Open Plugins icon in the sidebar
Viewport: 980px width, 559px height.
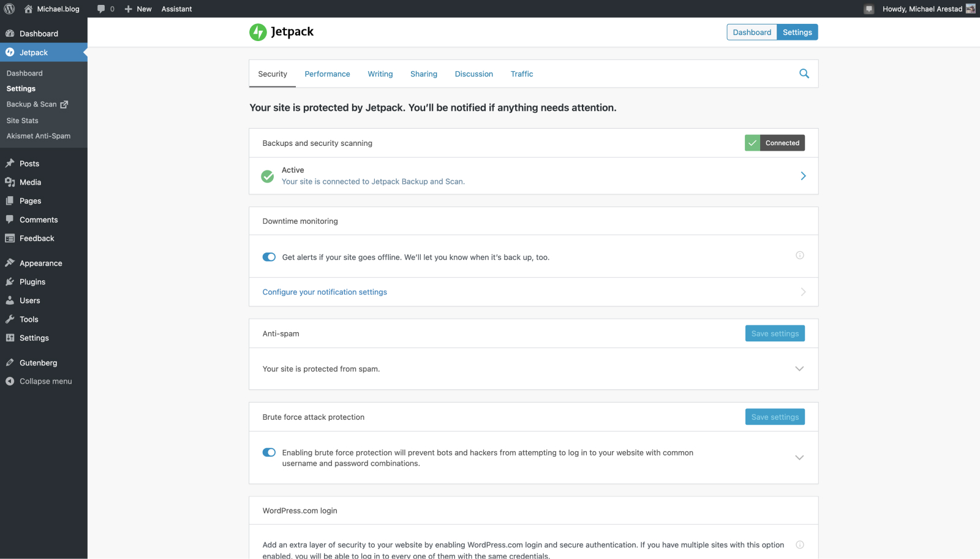[x=10, y=282]
